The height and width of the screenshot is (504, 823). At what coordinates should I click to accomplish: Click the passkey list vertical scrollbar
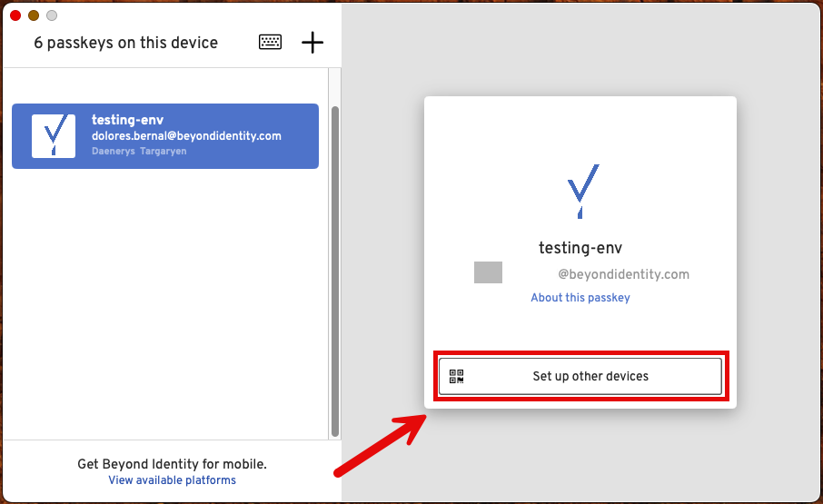click(335, 272)
